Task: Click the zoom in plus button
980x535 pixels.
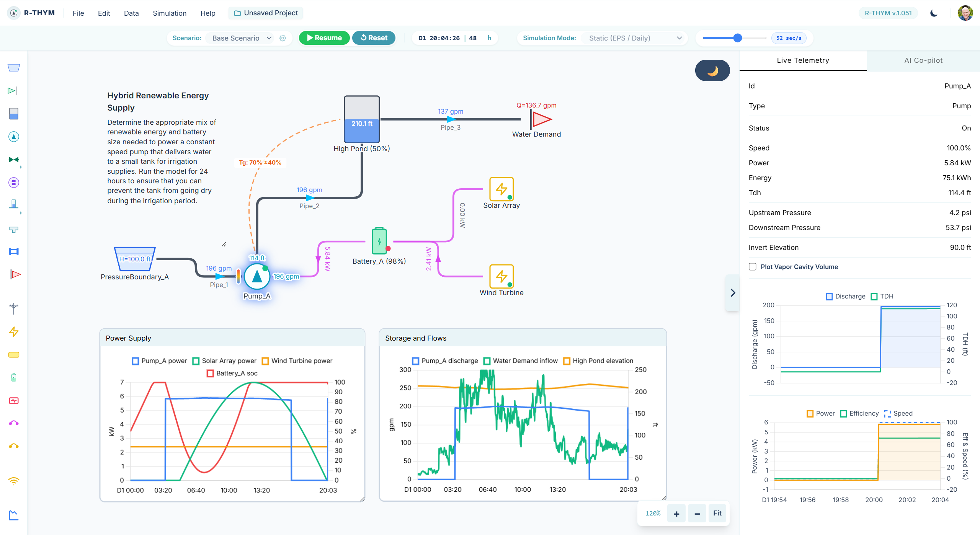Action: (676, 513)
